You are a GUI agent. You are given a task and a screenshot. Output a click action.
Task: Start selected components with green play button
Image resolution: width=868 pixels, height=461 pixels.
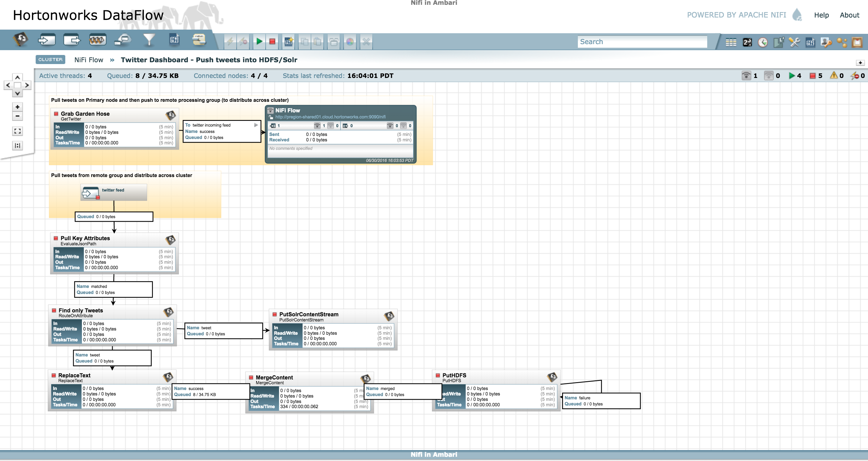coord(259,41)
